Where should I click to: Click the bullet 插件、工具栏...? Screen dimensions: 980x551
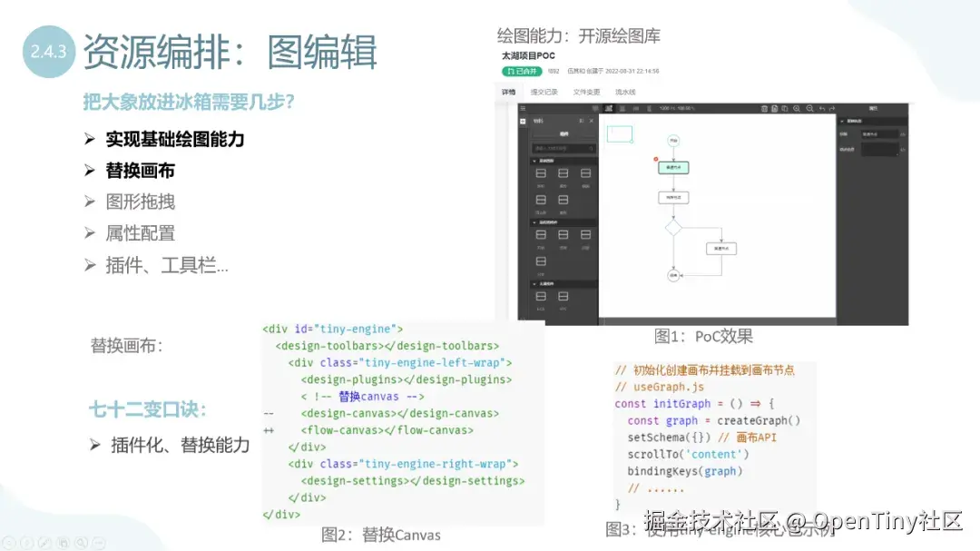pos(167,265)
